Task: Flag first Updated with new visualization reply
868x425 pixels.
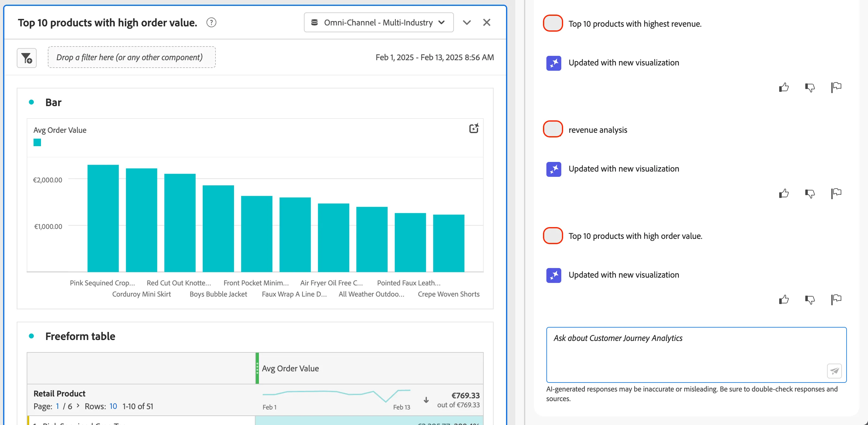Action: tap(836, 87)
